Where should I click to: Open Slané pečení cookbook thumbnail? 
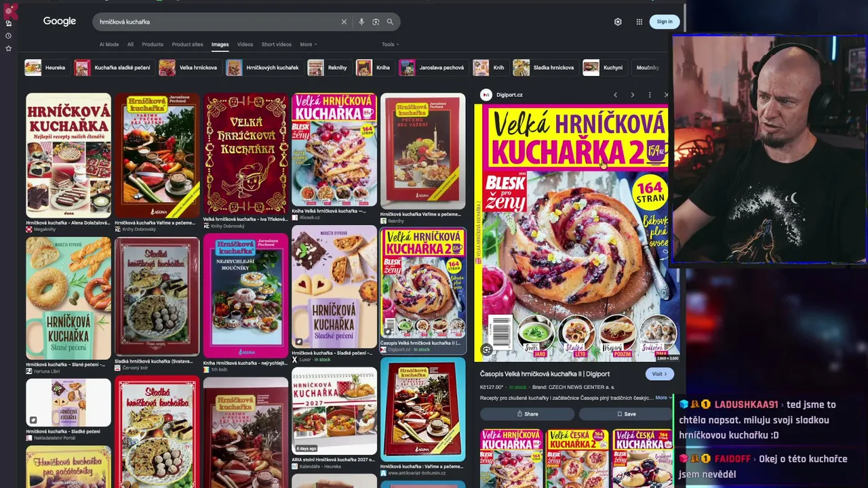pos(68,298)
